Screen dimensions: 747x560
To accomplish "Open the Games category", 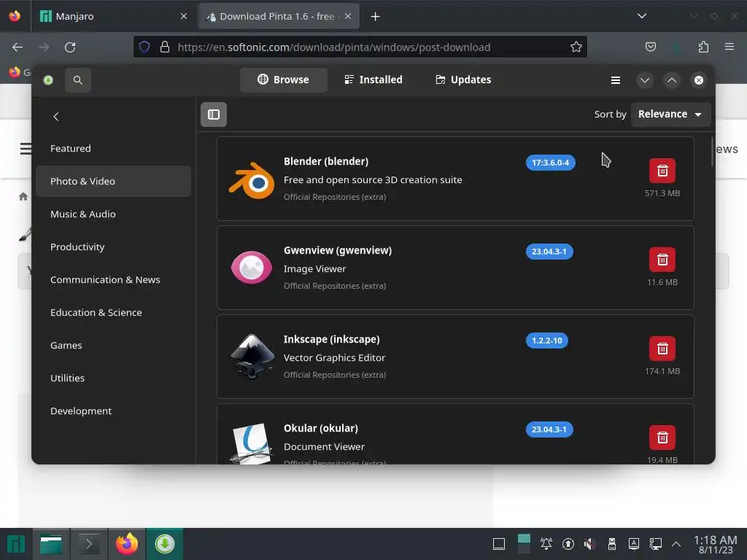I will coord(113,345).
